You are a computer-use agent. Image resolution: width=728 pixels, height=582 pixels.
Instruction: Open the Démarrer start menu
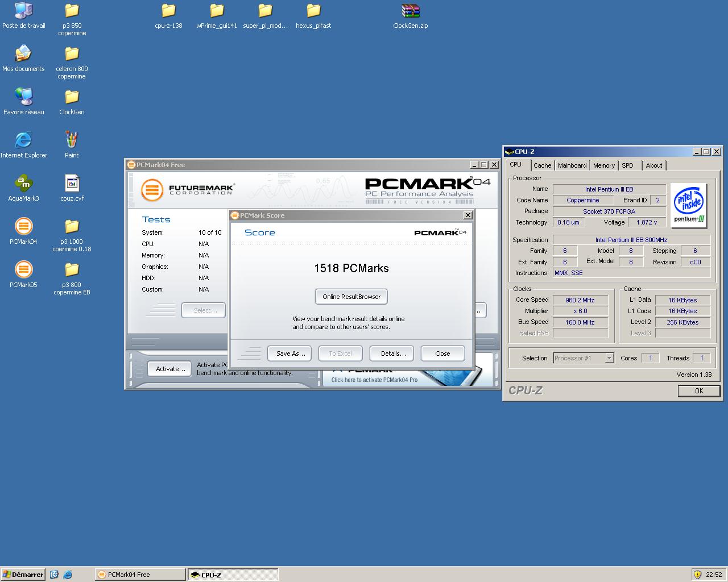click(23, 575)
